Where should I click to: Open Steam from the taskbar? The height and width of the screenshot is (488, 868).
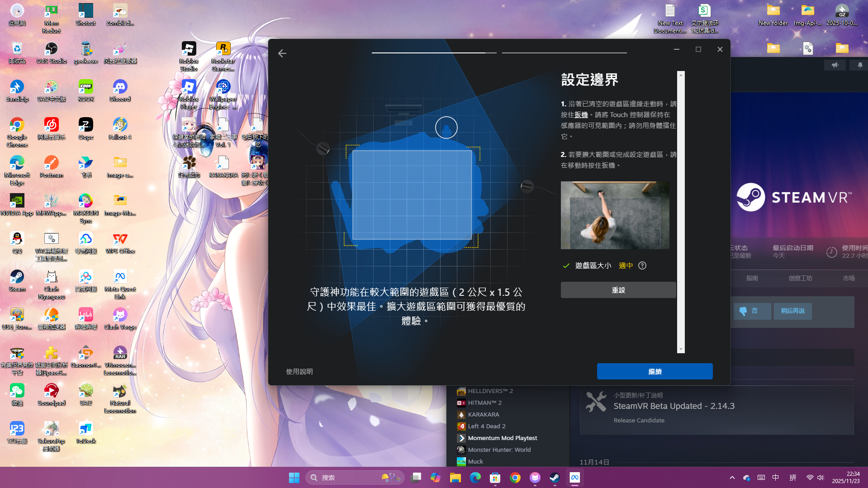[555, 478]
